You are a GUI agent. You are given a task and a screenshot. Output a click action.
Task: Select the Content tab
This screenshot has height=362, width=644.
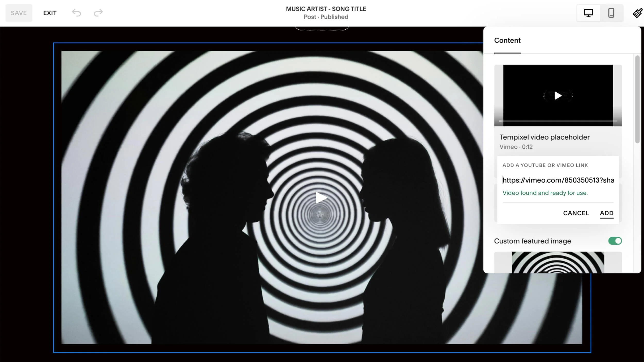(x=507, y=40)
